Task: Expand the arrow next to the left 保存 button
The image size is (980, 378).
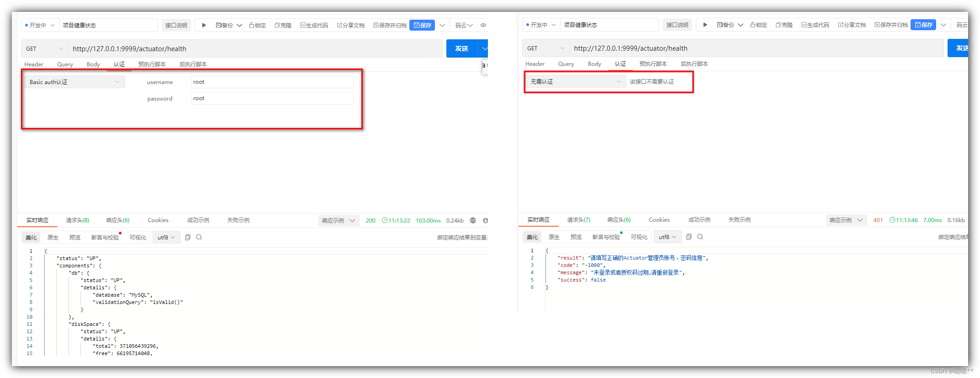Action: coord(442,25)
